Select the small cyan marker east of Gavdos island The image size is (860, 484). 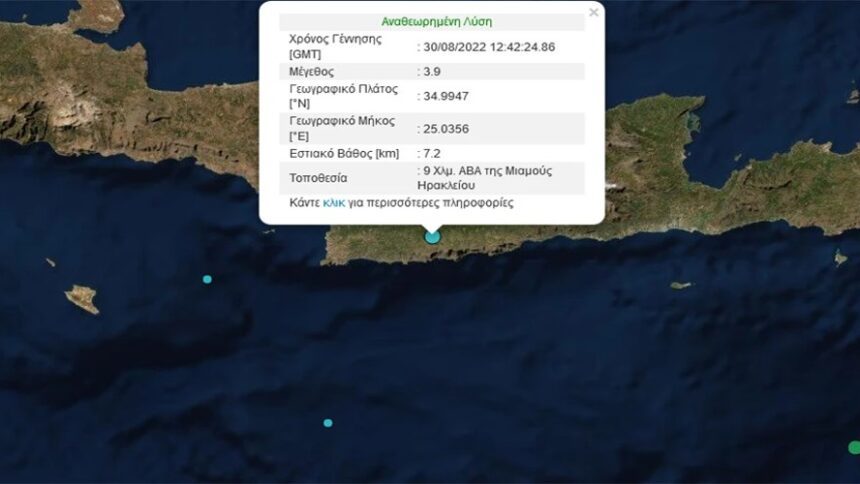point(207,279)
